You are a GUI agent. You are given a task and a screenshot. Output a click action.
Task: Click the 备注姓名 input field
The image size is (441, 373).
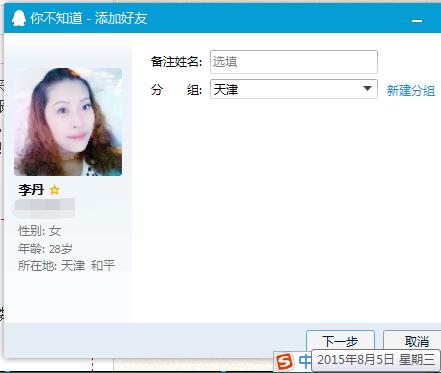point(294,62)
